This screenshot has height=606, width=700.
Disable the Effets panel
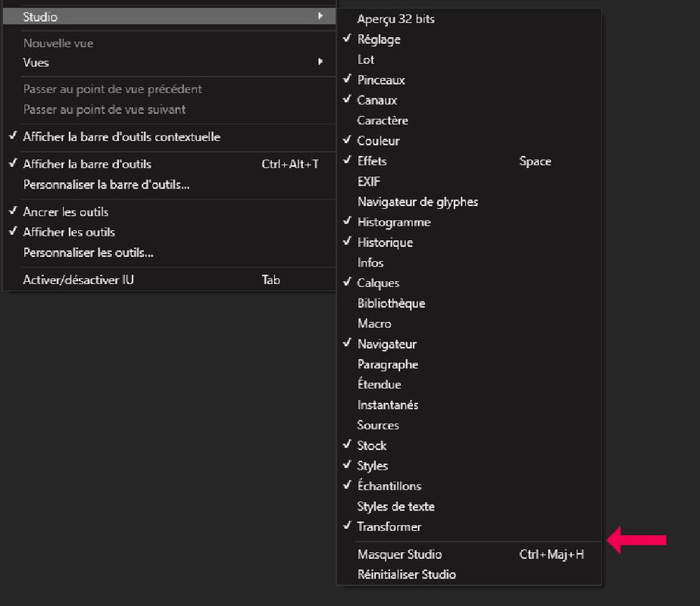pyautogui.click(x=469, y=161)
